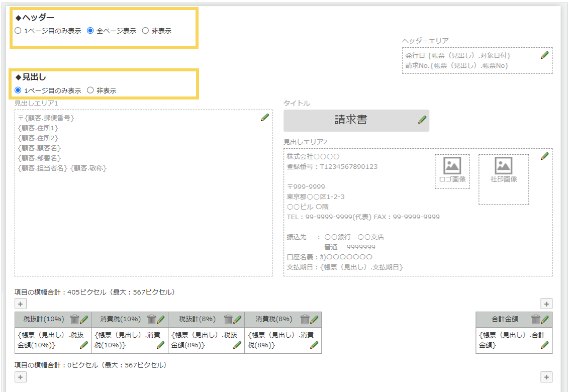
Task: Select 非表示 under ヘッダー
Action: pos(146,30)
